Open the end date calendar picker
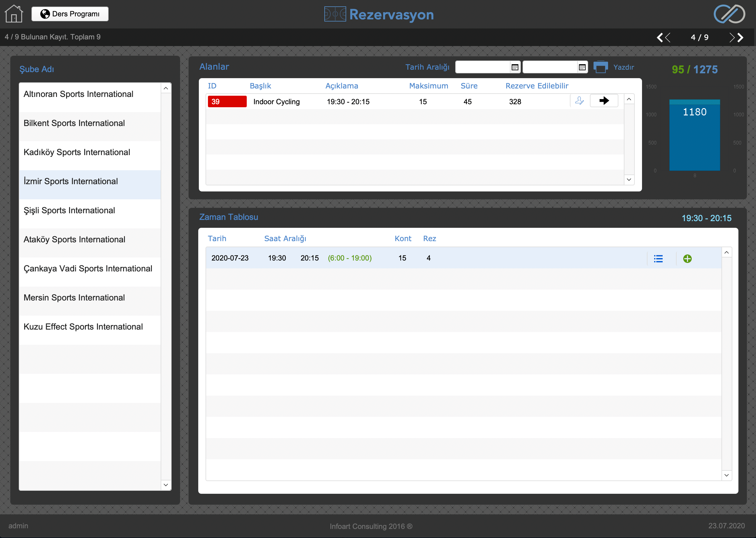The width and height of the screenshot is (756, 538). coord(582,67)
